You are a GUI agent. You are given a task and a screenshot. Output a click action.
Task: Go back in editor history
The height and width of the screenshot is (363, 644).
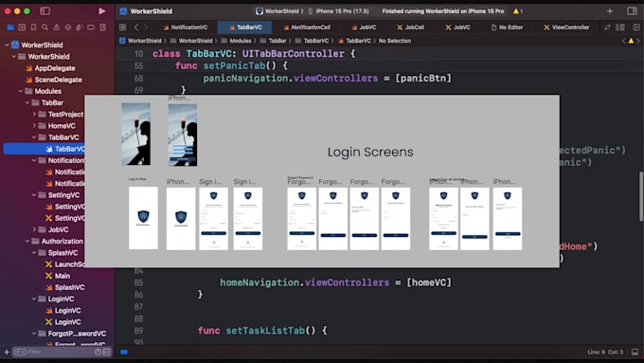click(x=136, y=27)
